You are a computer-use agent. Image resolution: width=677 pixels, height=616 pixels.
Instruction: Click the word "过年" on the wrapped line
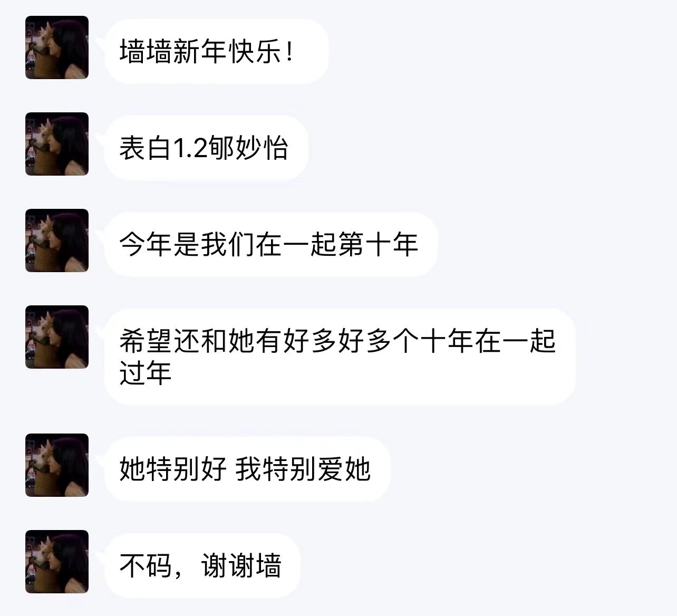coord(146,373)
